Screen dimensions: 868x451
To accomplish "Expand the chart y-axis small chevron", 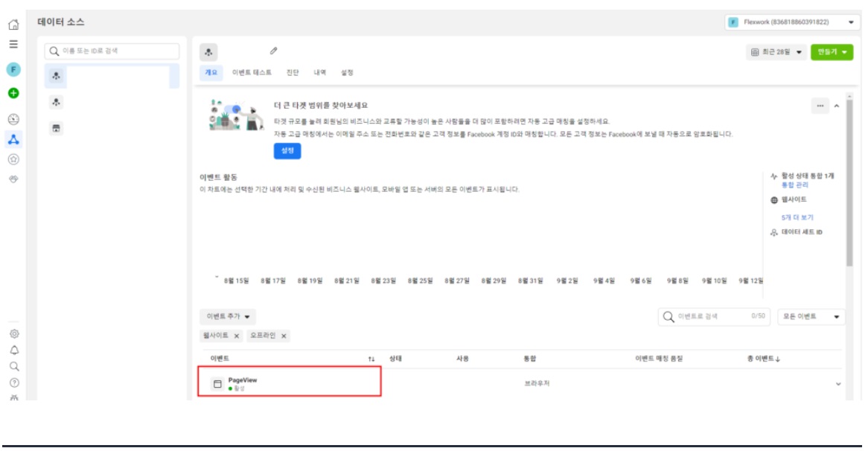I will coord(217,277).
